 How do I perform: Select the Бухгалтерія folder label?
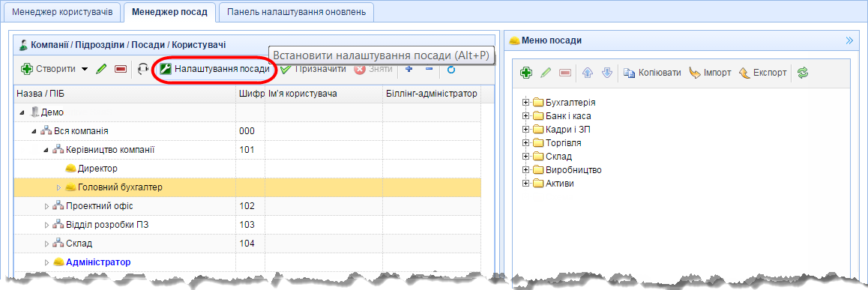[570, 103]
